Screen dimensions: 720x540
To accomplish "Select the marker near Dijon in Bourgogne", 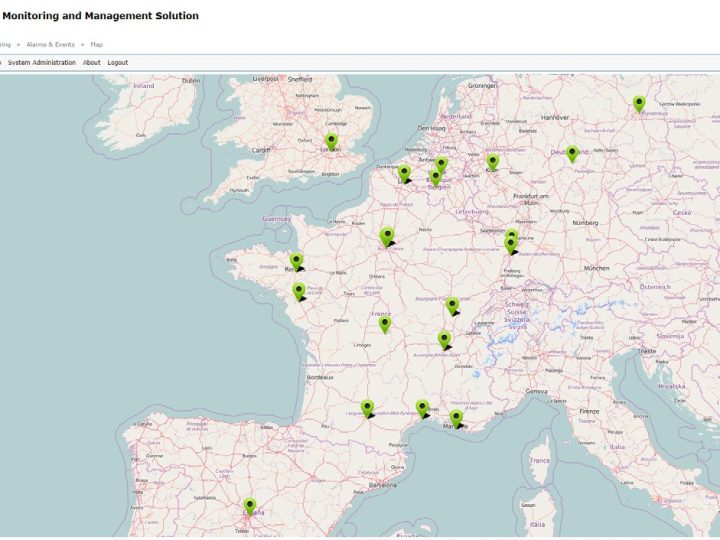I will click(452, 306).
